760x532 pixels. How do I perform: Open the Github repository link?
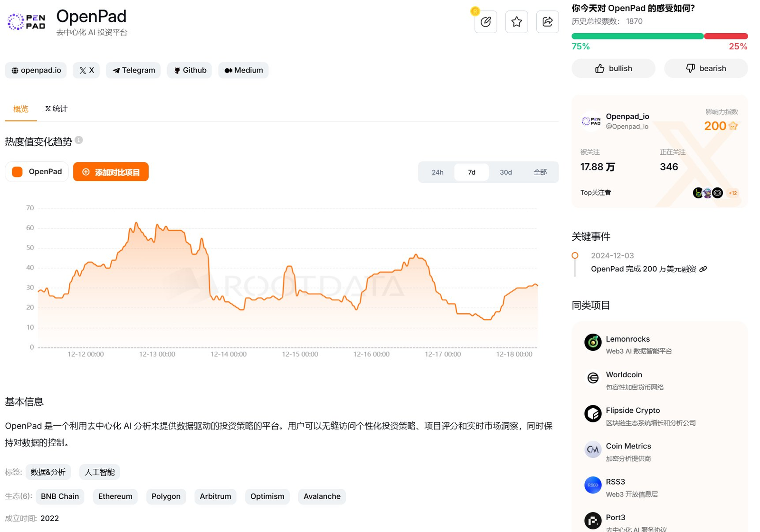point(190,70)
